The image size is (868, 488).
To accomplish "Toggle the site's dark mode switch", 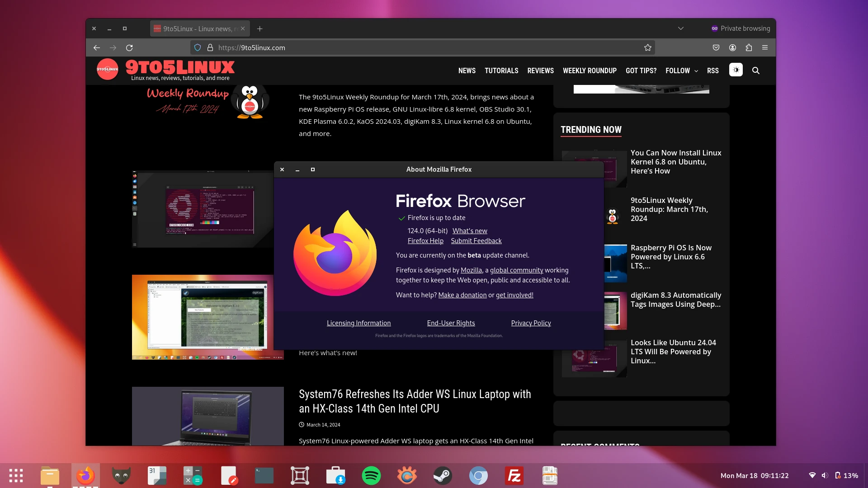I will (x=736, y=70).
